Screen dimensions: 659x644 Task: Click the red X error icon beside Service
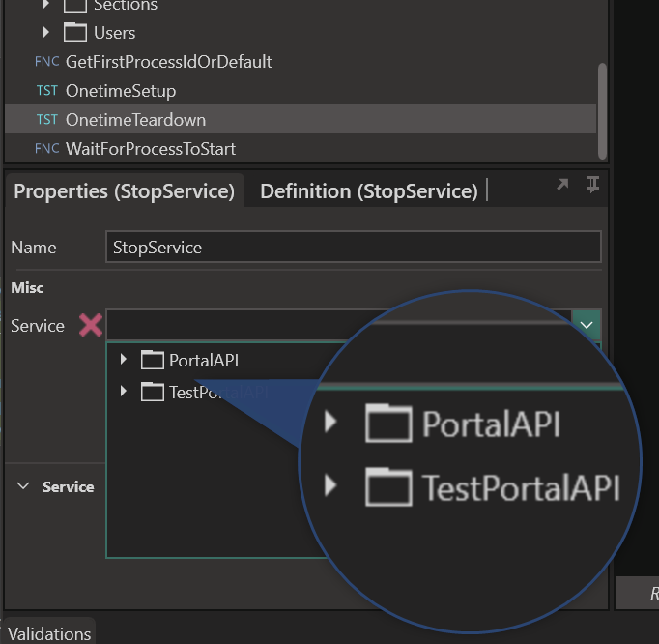click(90, 325)
